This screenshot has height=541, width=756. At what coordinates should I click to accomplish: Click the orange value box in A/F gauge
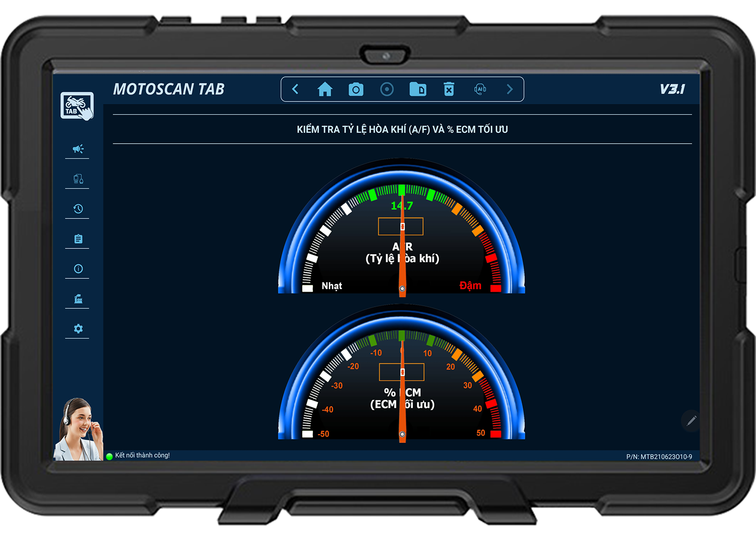401,226
